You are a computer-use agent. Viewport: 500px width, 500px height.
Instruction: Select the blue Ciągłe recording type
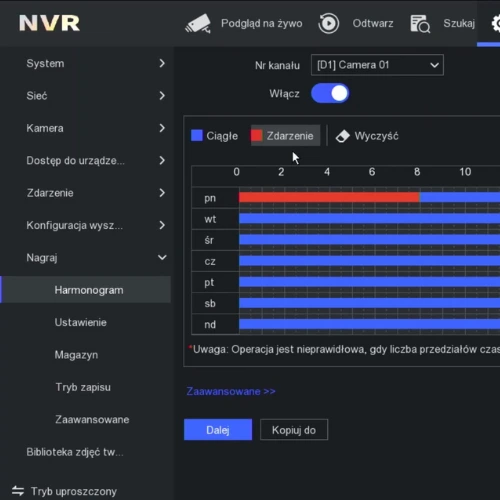click(x=214, y=136)
